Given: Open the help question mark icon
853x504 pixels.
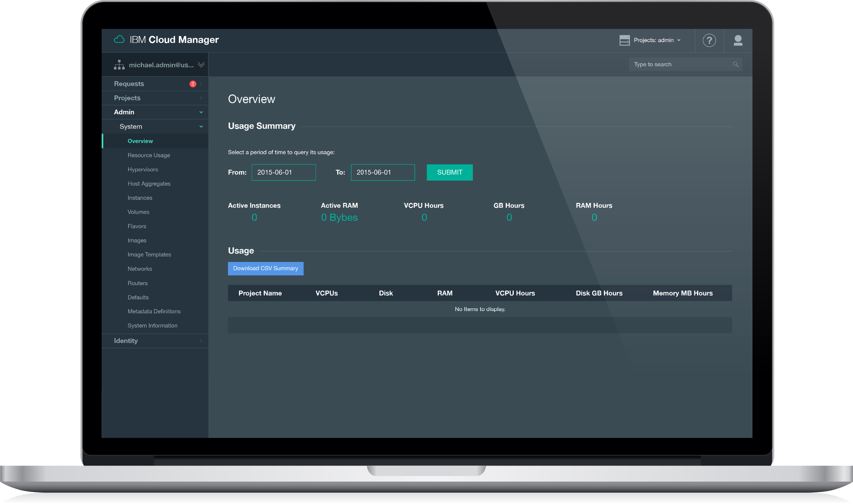Looking at the screenshot, I should (709, 41).
